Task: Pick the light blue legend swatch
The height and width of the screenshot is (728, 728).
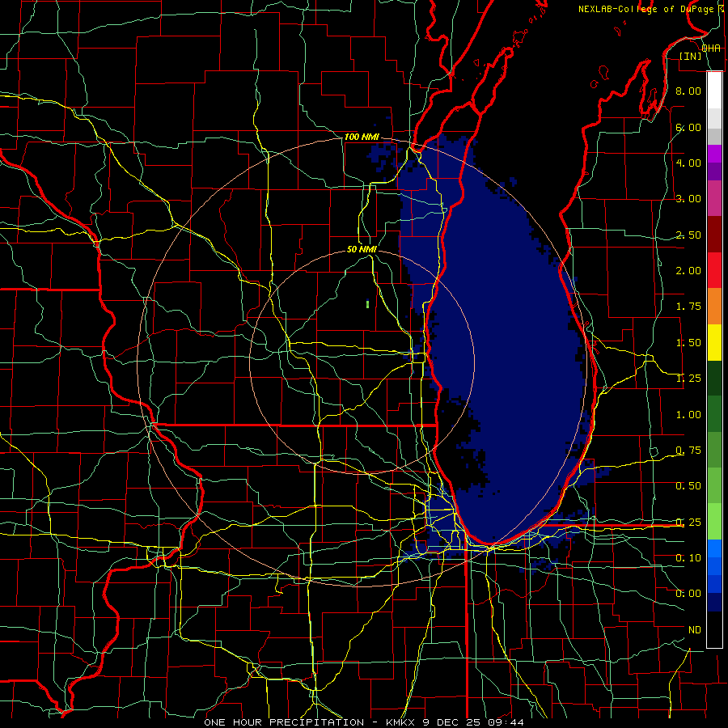Action: (714, 548)
